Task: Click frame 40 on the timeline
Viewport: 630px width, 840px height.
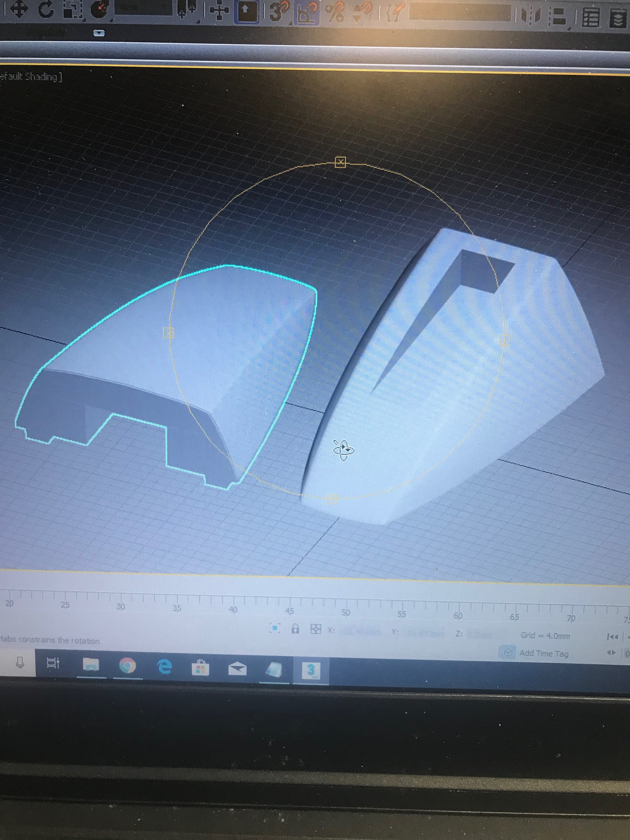Action: pyautogui.click(x=233, y=610)
